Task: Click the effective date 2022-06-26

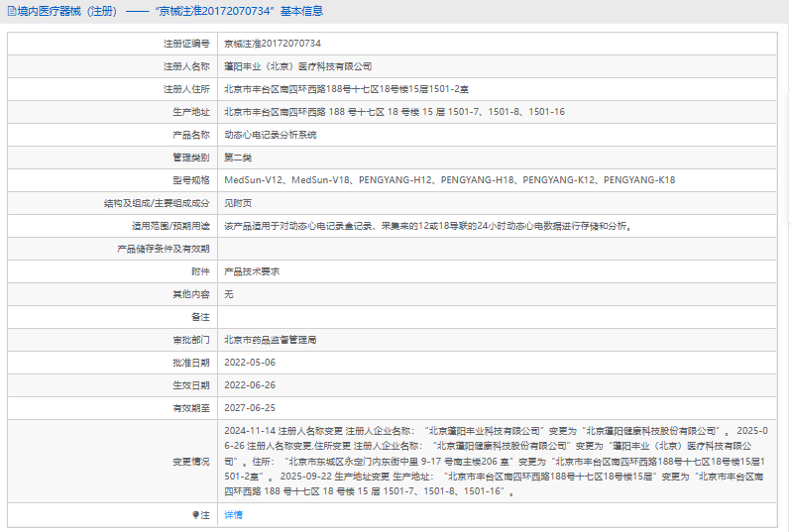Action: click(250, 385)
